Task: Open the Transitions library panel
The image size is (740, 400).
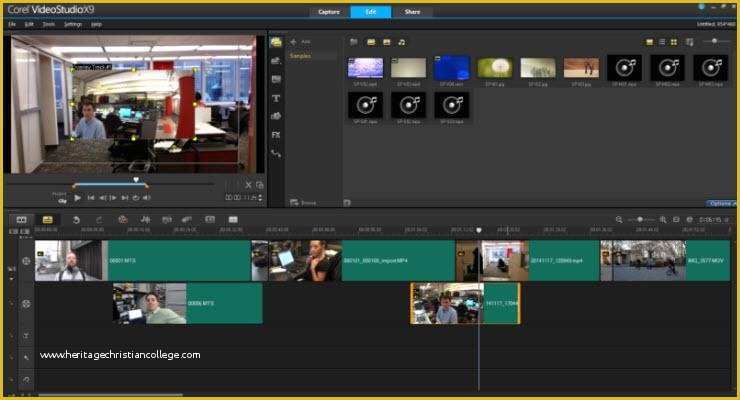Action: (276, 79)
